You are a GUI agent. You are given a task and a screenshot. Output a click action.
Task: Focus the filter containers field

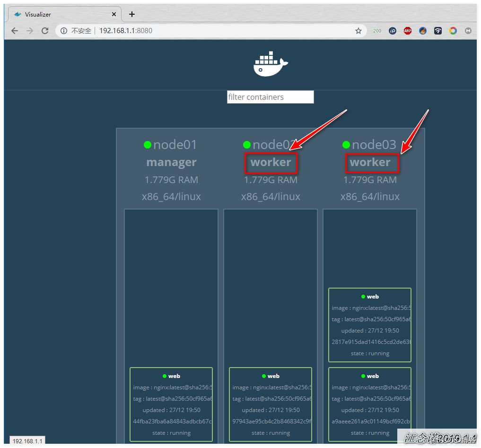pyautogui.click(x=270, y=97)
